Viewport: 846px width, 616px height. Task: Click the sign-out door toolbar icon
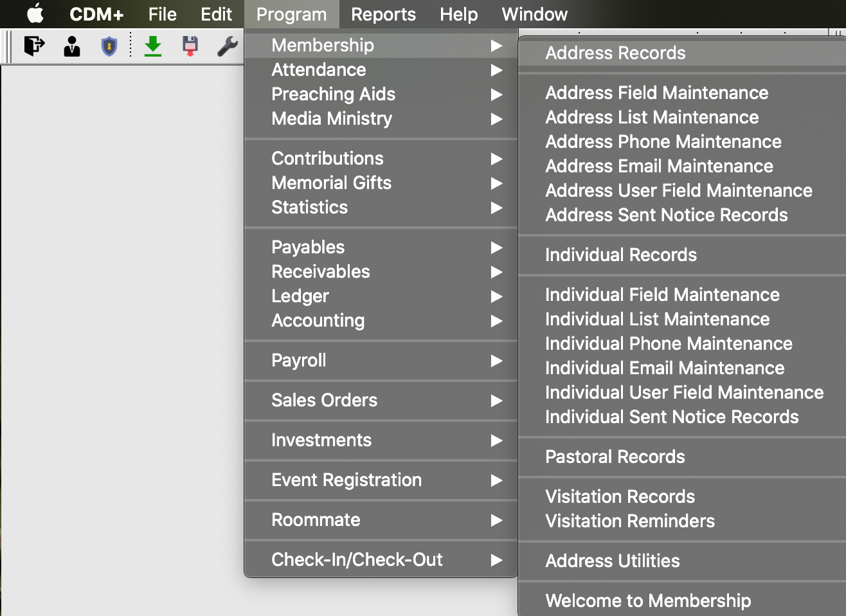(x=34, y=46)
